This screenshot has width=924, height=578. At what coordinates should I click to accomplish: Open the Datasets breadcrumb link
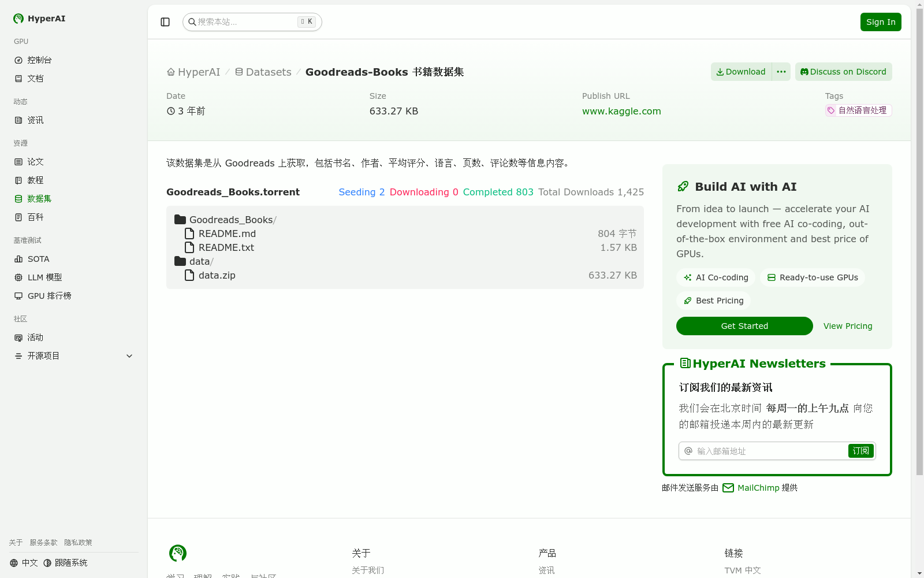[x=263, y=72]
